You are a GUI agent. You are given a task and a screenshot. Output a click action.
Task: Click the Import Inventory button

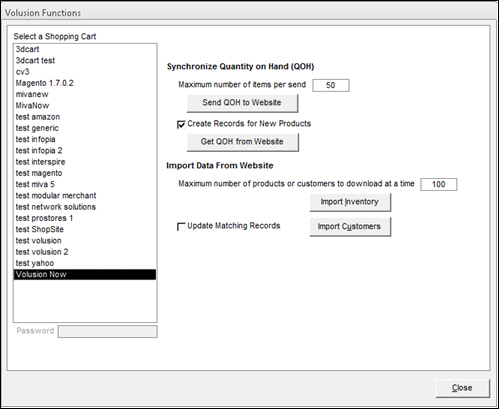tap(350, 202)
